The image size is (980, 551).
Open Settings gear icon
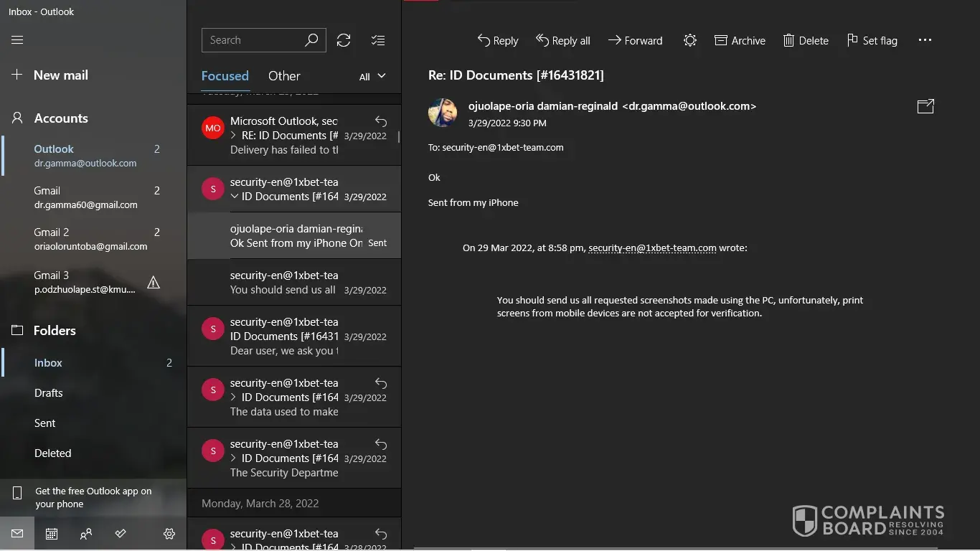[169, 534]
